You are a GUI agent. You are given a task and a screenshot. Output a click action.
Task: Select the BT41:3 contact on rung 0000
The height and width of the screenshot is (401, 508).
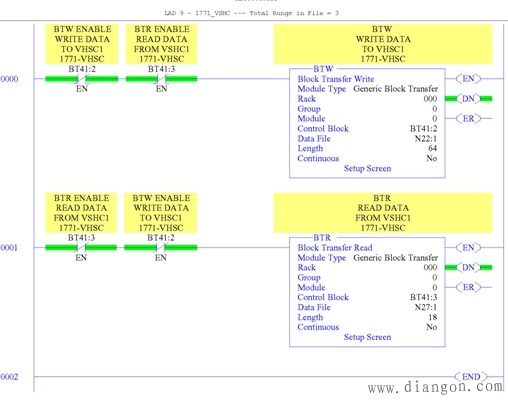pos(161,79)
